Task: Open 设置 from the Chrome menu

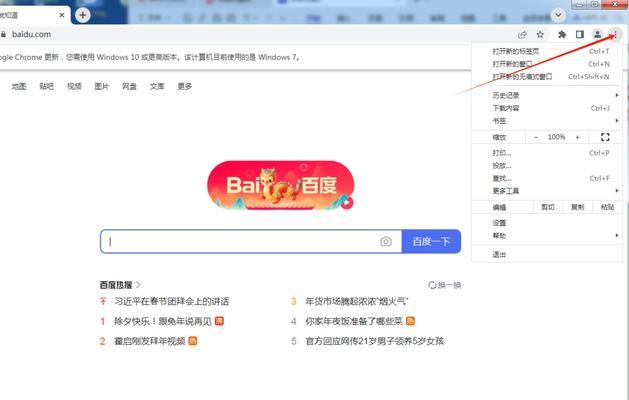Action: tap(547, 223)
